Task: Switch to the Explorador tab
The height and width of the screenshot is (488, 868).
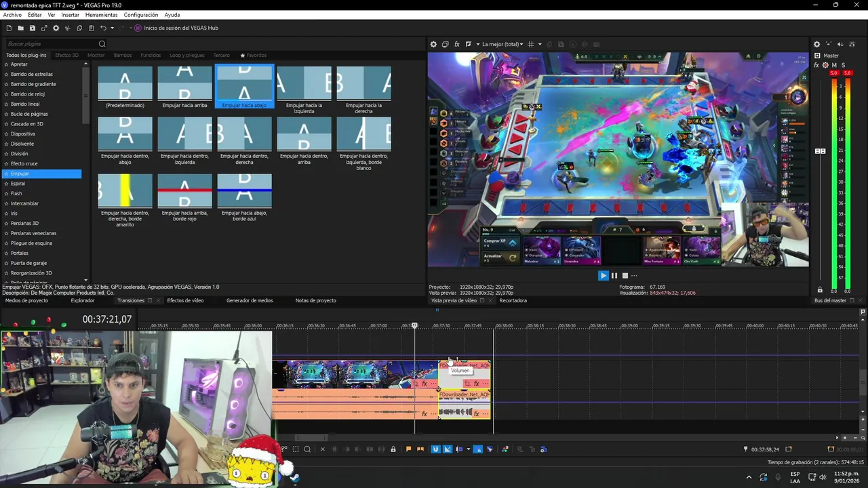Action: (83, 300)
